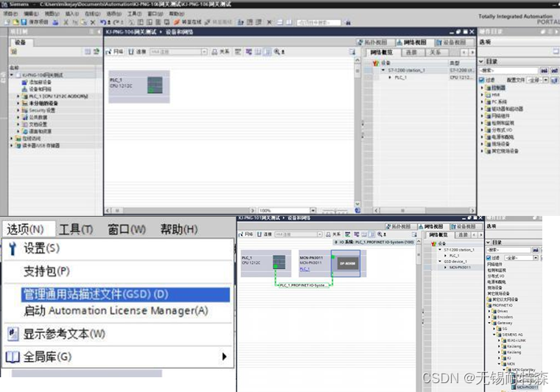
Task: Click the 显示参考文本(W) icon in the menu
Action: pos(13,334)
